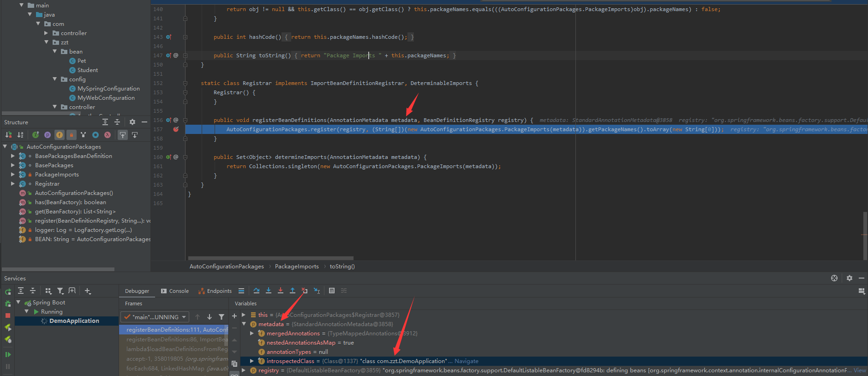Select PackageImports breadcrumb
Screen dimensions: 868x376
[297, 267]
